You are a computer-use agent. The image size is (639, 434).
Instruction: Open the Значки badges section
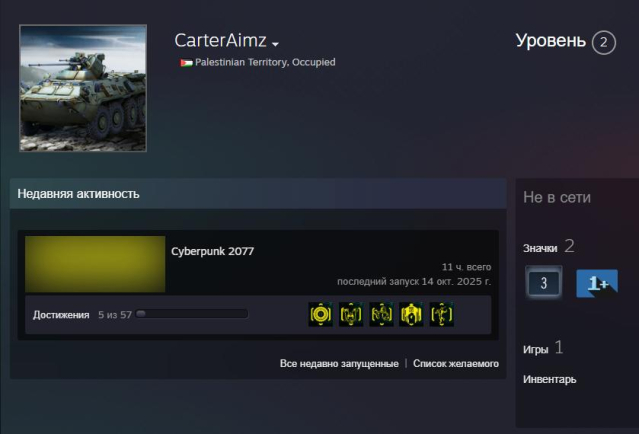point(540,248)
